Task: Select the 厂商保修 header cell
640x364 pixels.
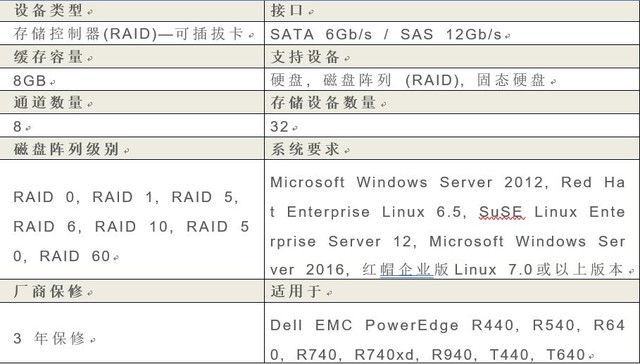Action: [132, 291]
